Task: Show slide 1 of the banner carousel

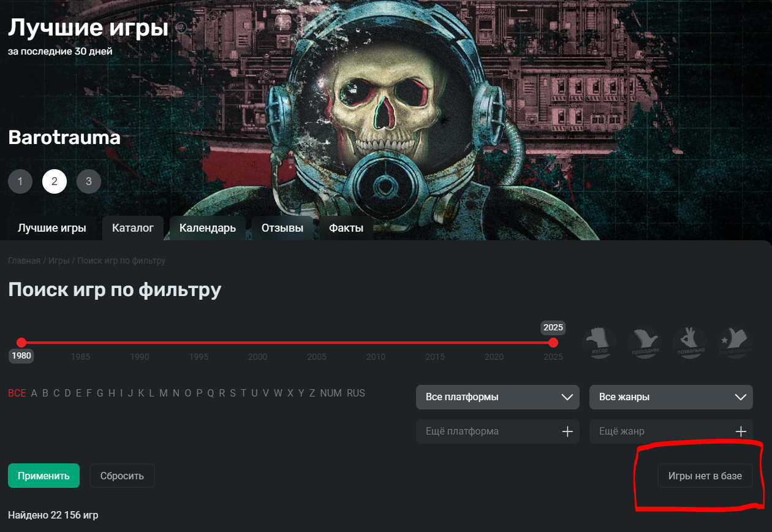Action: point(20,181)
